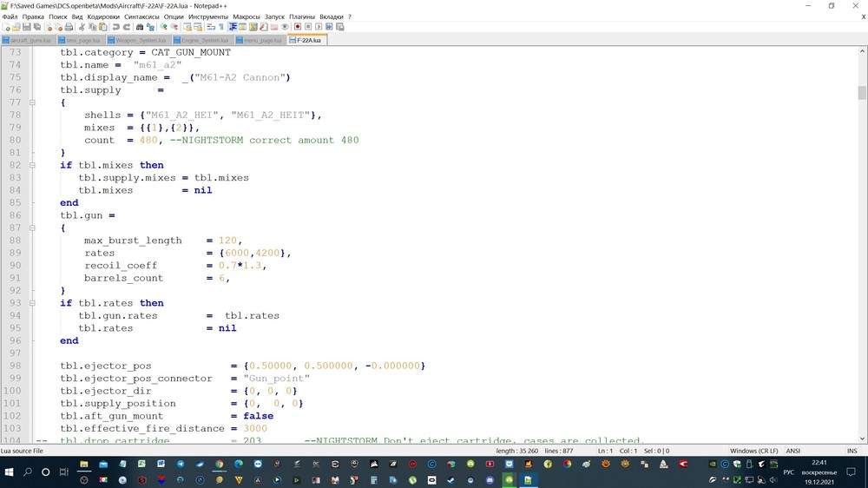Open the Плагины menu

click(302, 16)
